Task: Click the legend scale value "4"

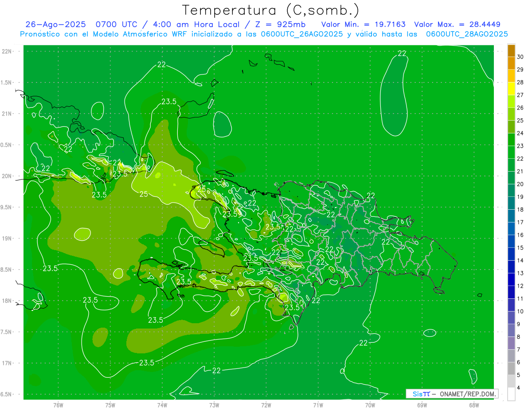Action: coord(519,388)
